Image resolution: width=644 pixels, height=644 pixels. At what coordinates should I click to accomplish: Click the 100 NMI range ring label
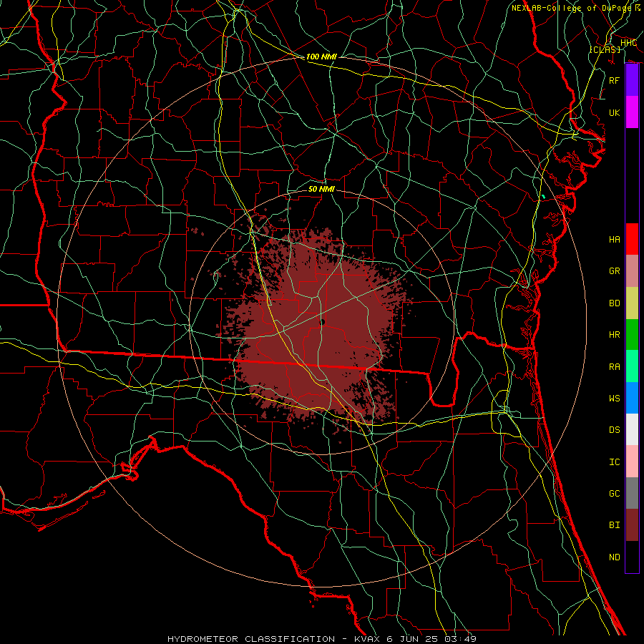coord(321,57)
